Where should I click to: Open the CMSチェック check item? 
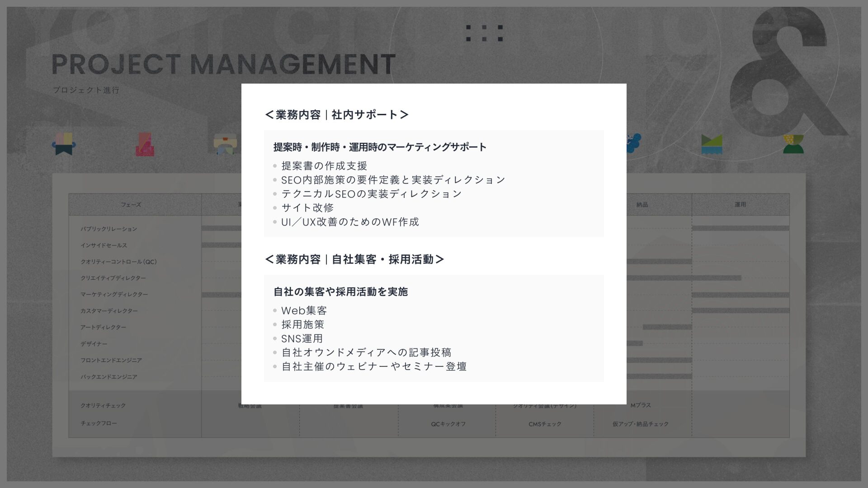545,424
